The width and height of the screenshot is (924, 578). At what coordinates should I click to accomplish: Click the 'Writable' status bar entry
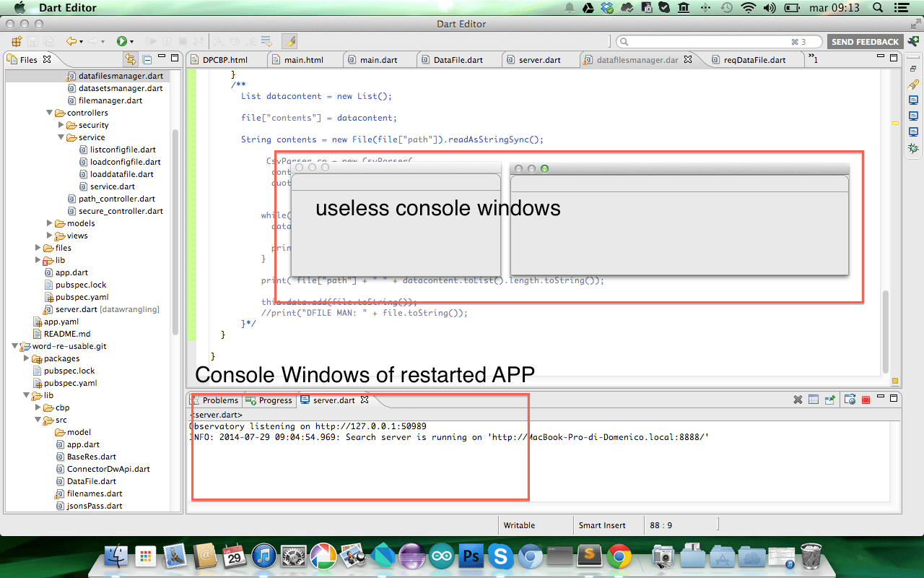click(519, 525)
